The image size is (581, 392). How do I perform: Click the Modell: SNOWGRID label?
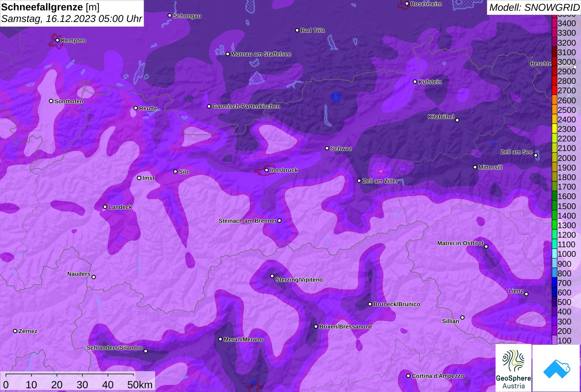click(534, 7)
